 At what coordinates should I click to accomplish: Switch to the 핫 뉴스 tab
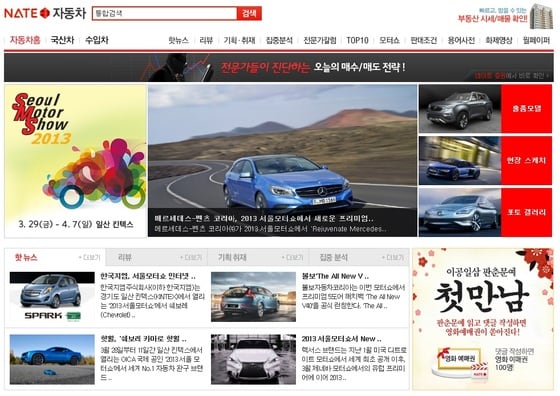[26, 257]
